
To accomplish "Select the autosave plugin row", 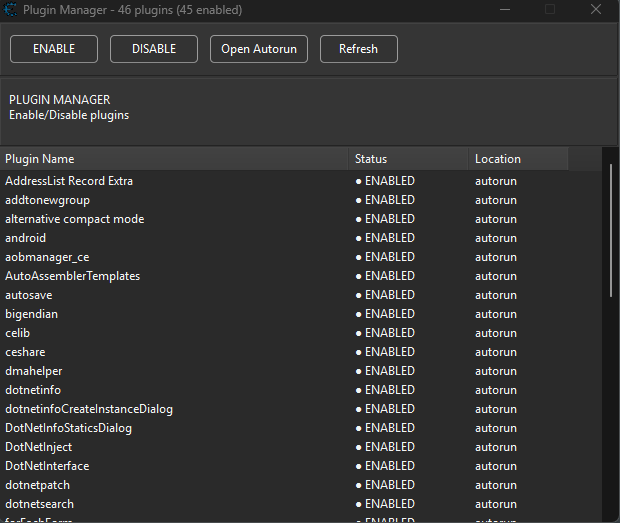I will click(301, 295).
